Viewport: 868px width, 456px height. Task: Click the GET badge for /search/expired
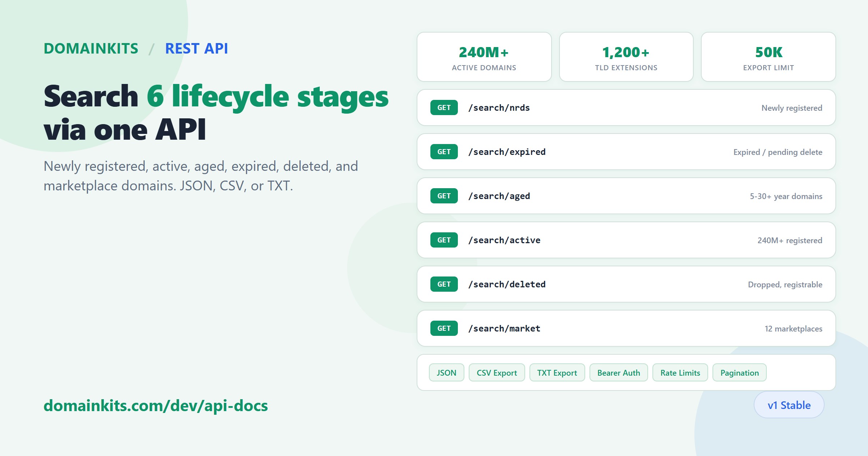point(444,152)
